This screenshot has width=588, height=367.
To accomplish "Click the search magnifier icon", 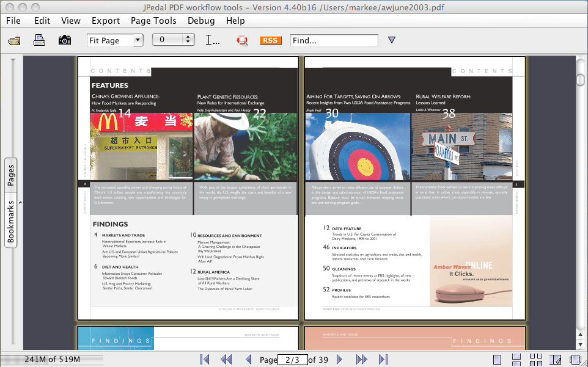I will (243, 40).
